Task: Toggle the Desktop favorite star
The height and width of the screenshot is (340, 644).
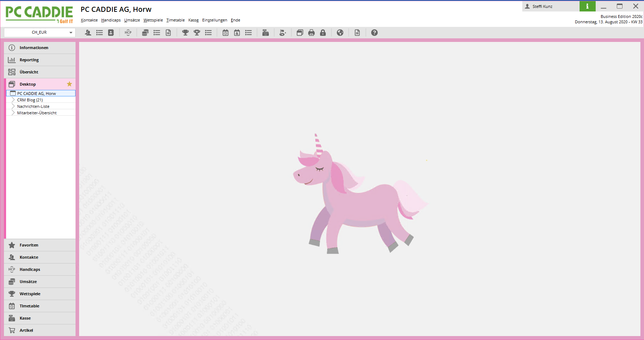Action: pos(69,84)
